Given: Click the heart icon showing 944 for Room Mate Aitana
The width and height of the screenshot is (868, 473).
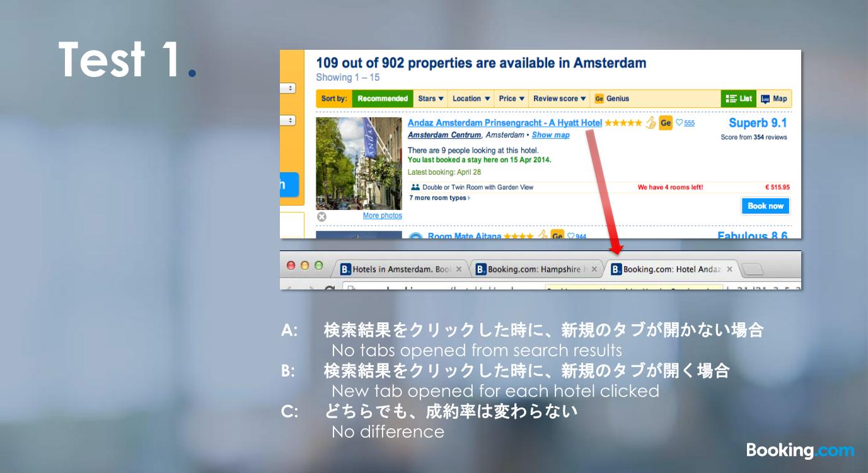Looking at the screenshot, I should pos(571,237).
